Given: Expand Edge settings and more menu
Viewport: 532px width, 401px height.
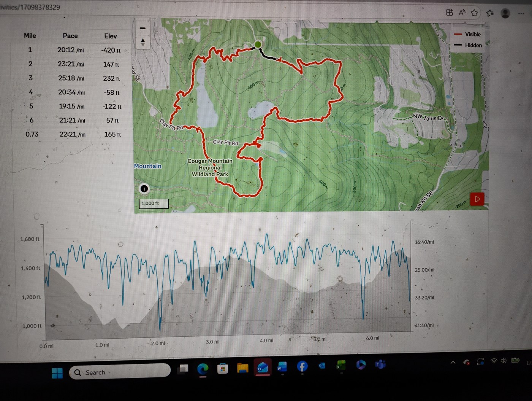Looking at the screenshot, I should coord(521,14).
